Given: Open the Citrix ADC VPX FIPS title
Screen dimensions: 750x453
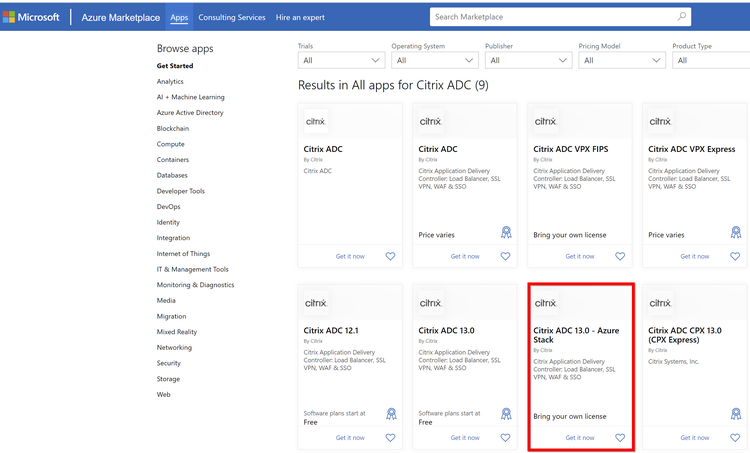Looking at the screenshot, I should pos(571,149).
